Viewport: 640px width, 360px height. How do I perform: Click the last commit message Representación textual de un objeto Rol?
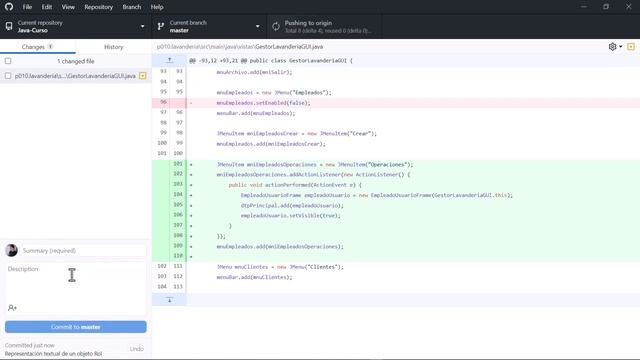(53, 353)
